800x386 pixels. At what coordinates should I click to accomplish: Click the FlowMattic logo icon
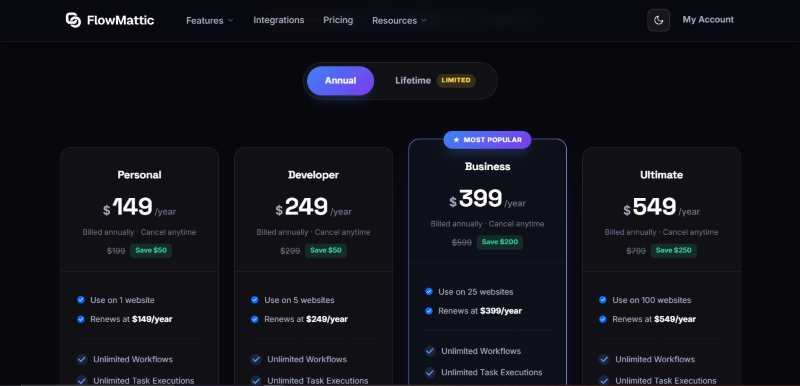tap(73, 20)
